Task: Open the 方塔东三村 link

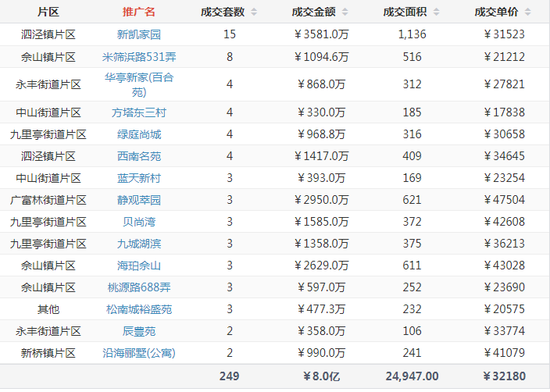Action: [x=139, y=112]
